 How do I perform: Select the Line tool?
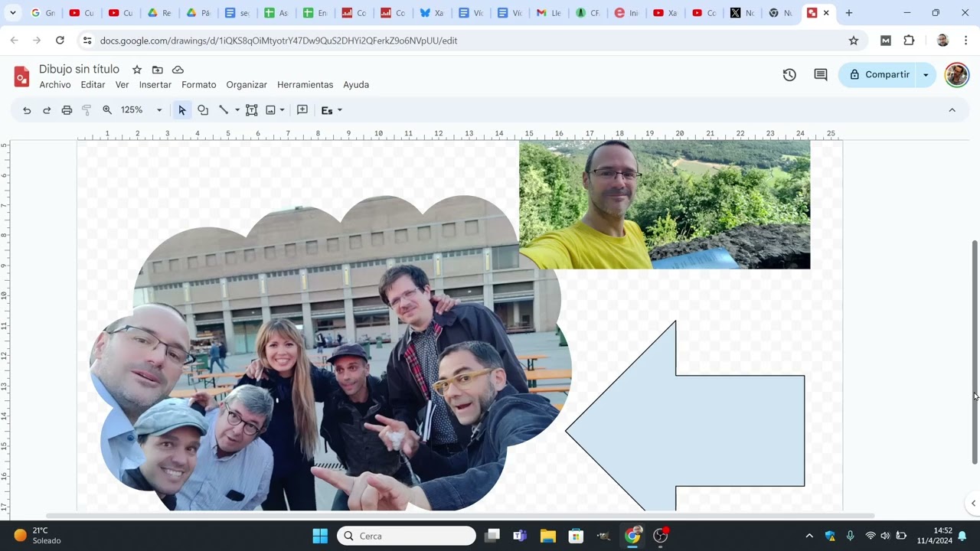point(224,110)
